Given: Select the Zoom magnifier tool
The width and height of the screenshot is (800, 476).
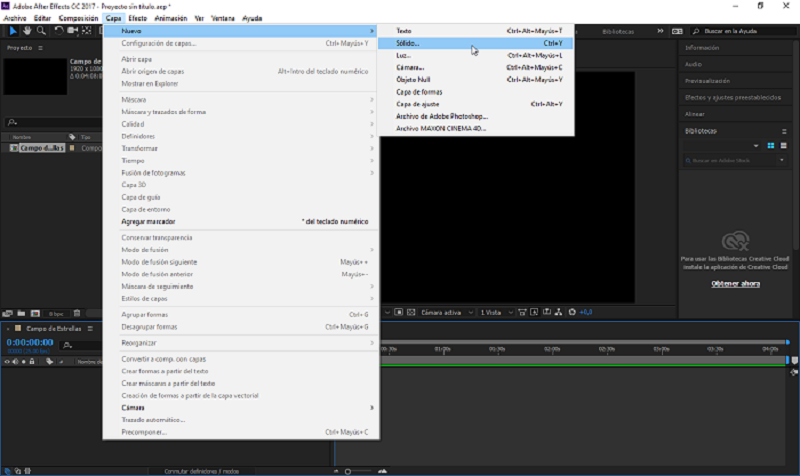Looking at the screenshot, I should 41,31.
